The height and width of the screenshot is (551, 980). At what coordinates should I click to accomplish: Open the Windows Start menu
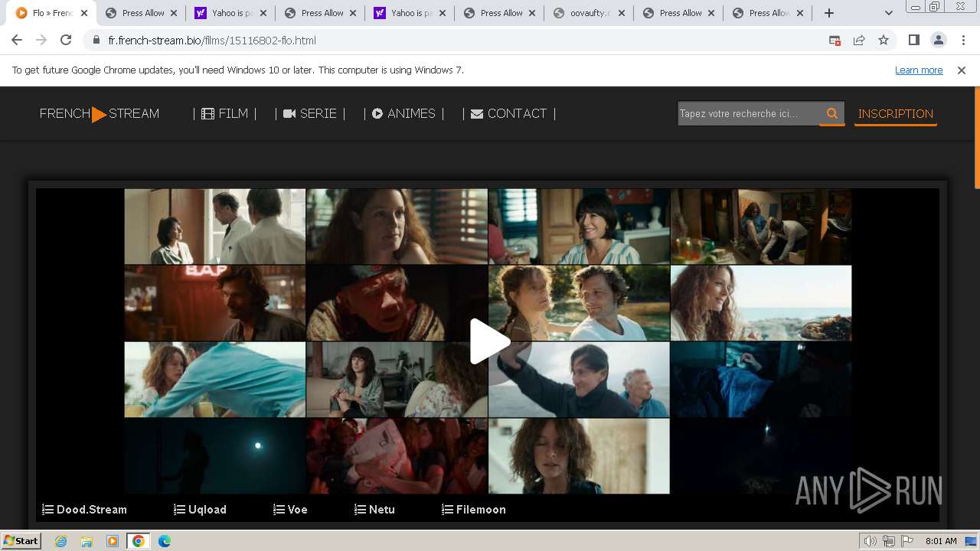pyautogui.click(x=21, y=540)
